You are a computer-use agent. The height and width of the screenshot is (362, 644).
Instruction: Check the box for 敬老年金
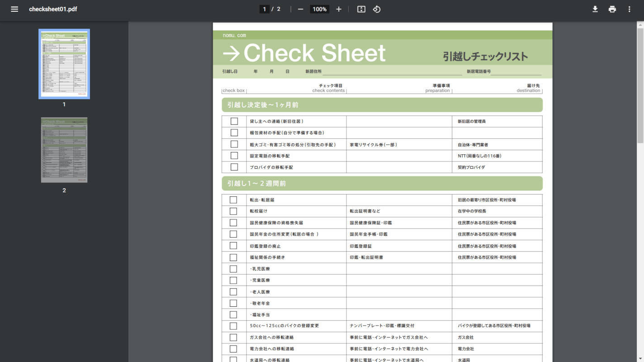233,303
